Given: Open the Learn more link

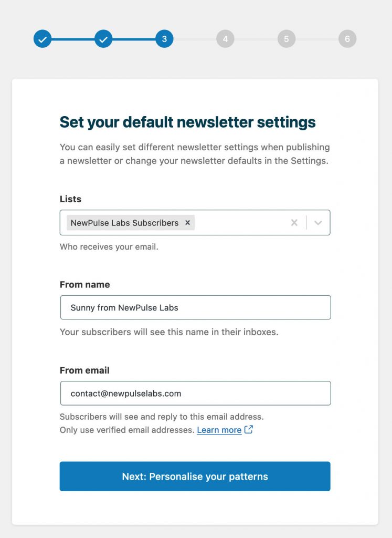Looking at the screenshot, I should 219,430.
